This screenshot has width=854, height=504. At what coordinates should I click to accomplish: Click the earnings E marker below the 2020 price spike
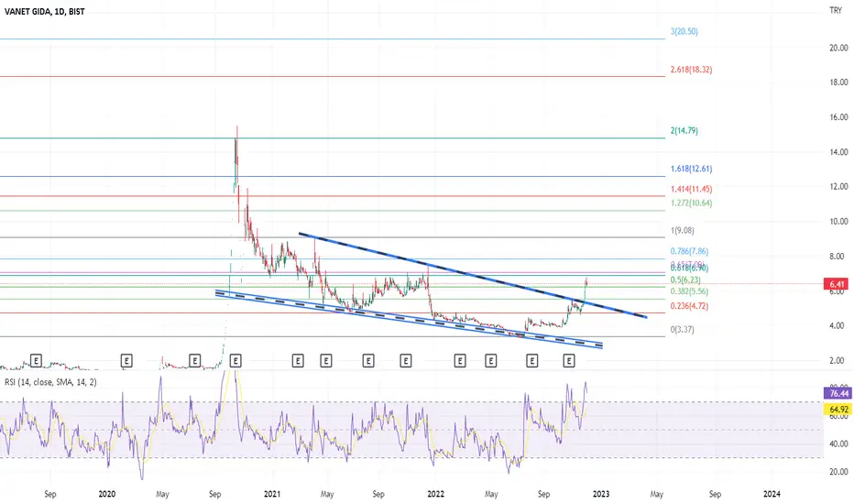pos(235,360)
